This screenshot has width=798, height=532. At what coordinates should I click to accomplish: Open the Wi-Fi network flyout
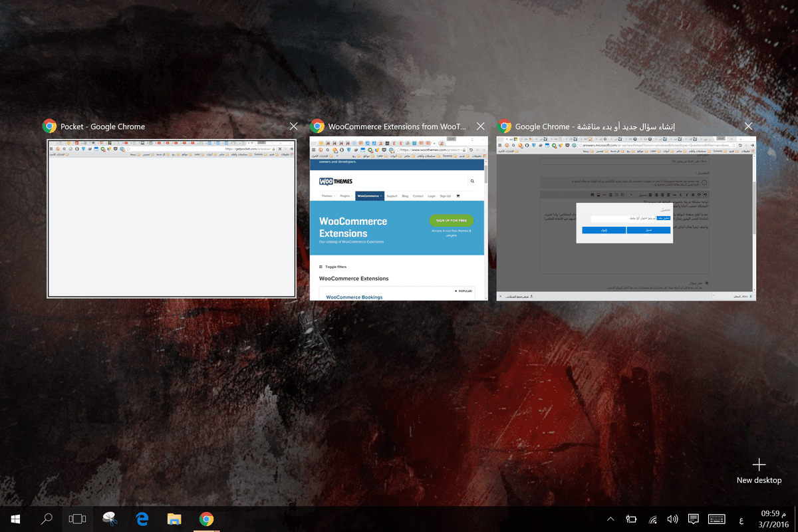[x=653, y=519]
